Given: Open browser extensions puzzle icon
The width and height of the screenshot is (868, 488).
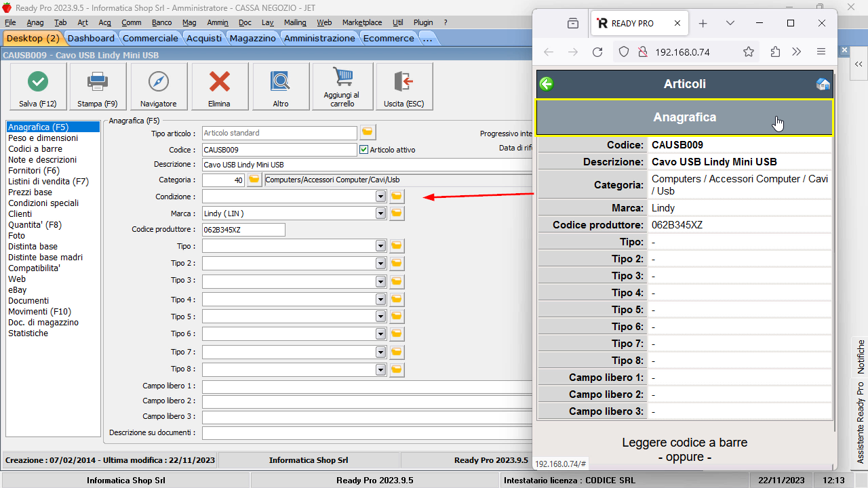Looking at the screenshot, I should pos(775,52).
